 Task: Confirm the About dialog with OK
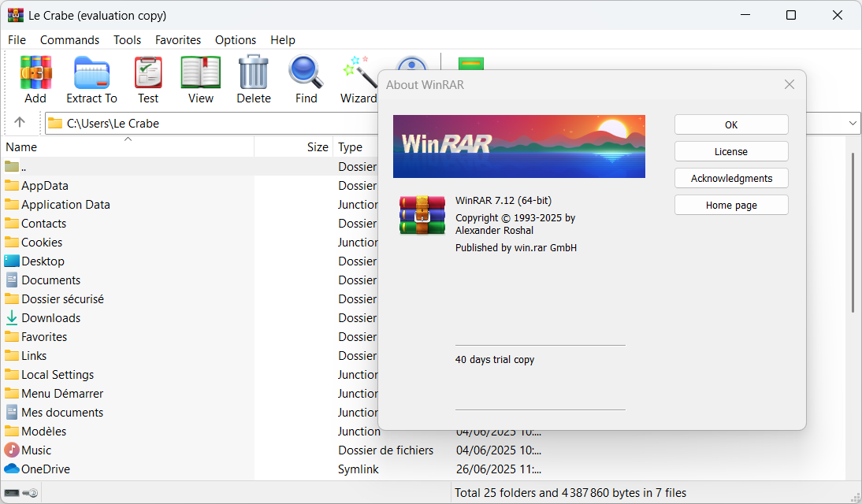(x=731, y=124)
